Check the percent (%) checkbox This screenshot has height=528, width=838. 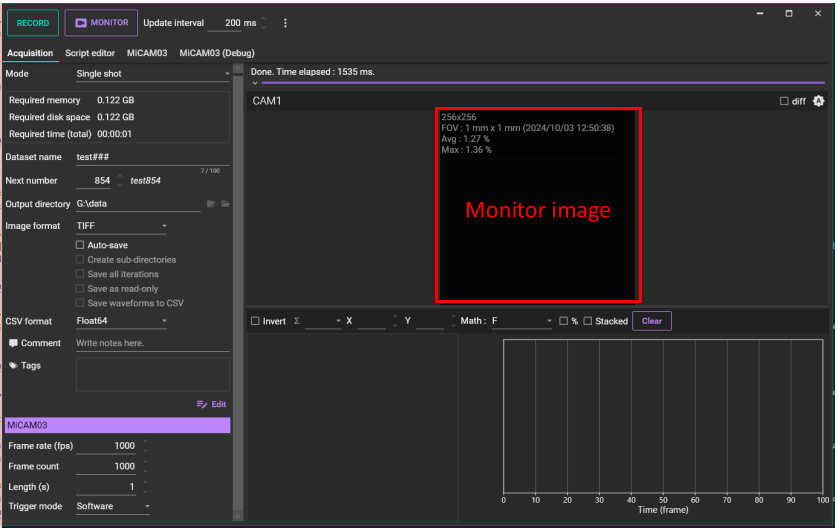563,321
